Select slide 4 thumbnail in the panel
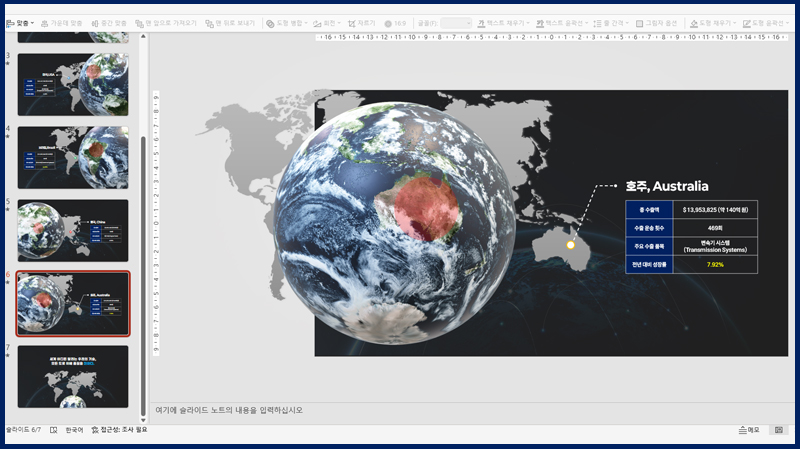This screenshot has width=800, height=449. point(73,158)
